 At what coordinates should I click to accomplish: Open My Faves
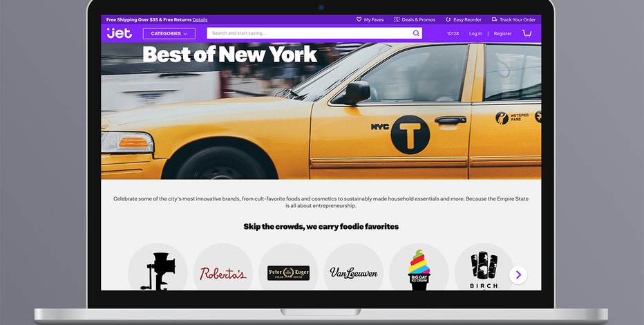pyautogui.click(x=370, y=20)
